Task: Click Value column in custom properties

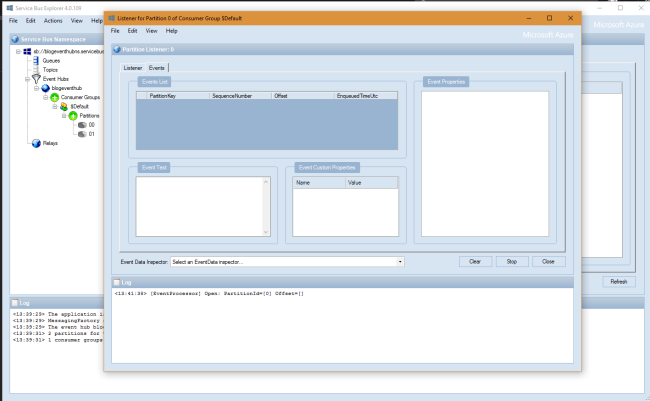Action: (371, 183)
